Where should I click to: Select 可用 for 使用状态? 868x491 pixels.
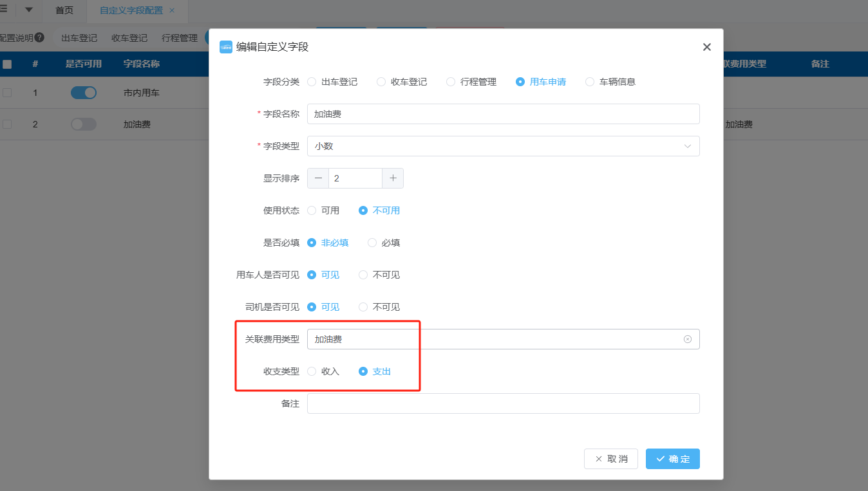pos(312,210)
